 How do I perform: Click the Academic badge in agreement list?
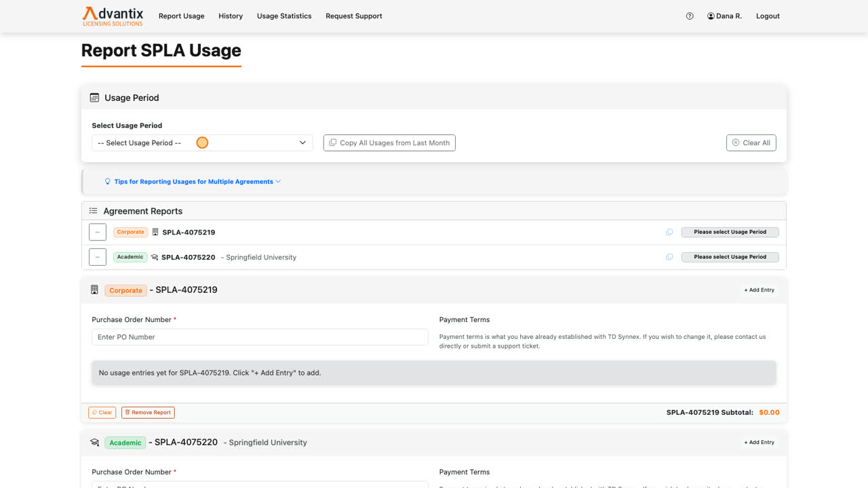[130, 257]
